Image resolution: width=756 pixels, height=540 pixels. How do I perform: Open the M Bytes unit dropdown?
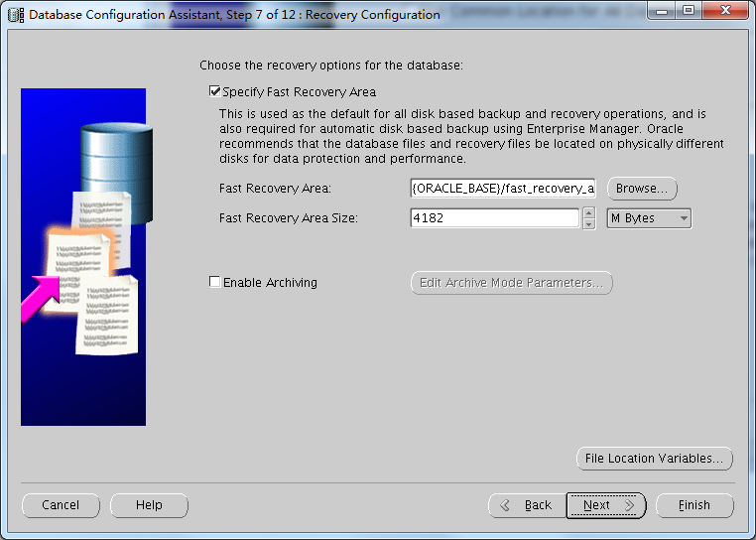[649, 218]
